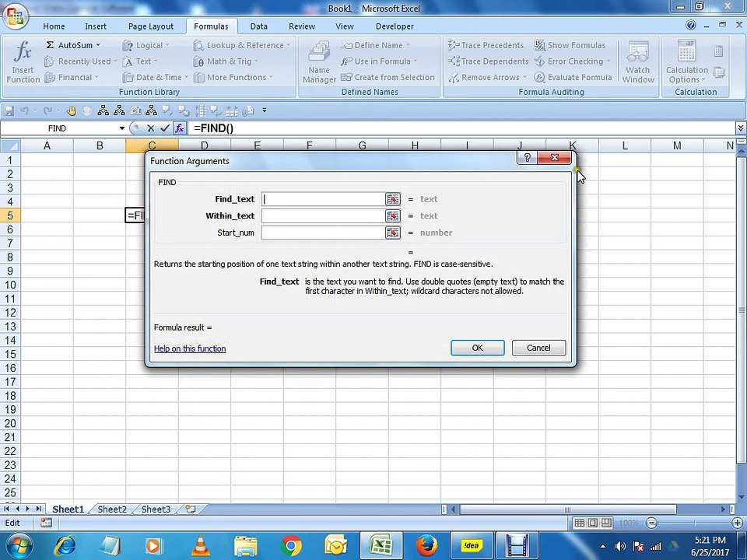747x560 pixels.
Task: Open Date & Time functions menu
Action: (x=156, y=77)
